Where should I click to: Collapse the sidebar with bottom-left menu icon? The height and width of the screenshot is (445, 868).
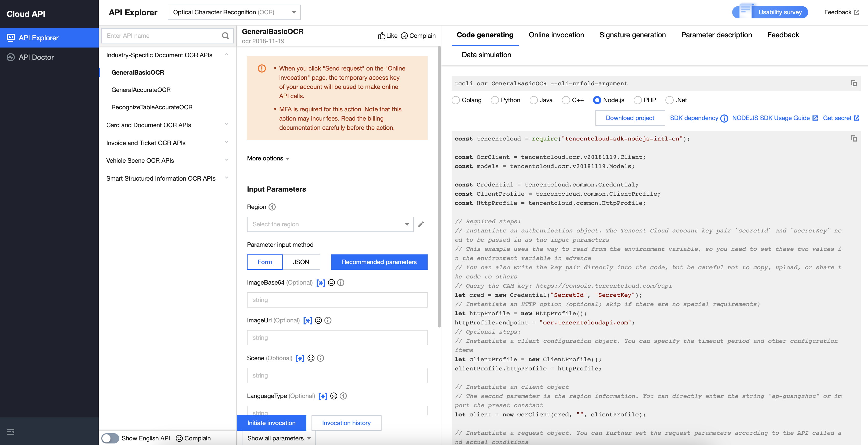point(11,431)
